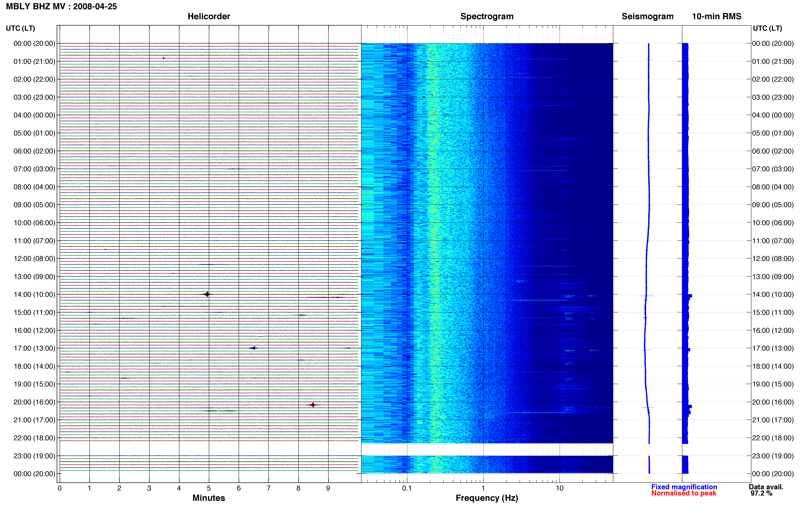Viewport: 812px width, 508px height.
Task: Click the 'Data avail.' label
Action: click(x=766, y=487)
